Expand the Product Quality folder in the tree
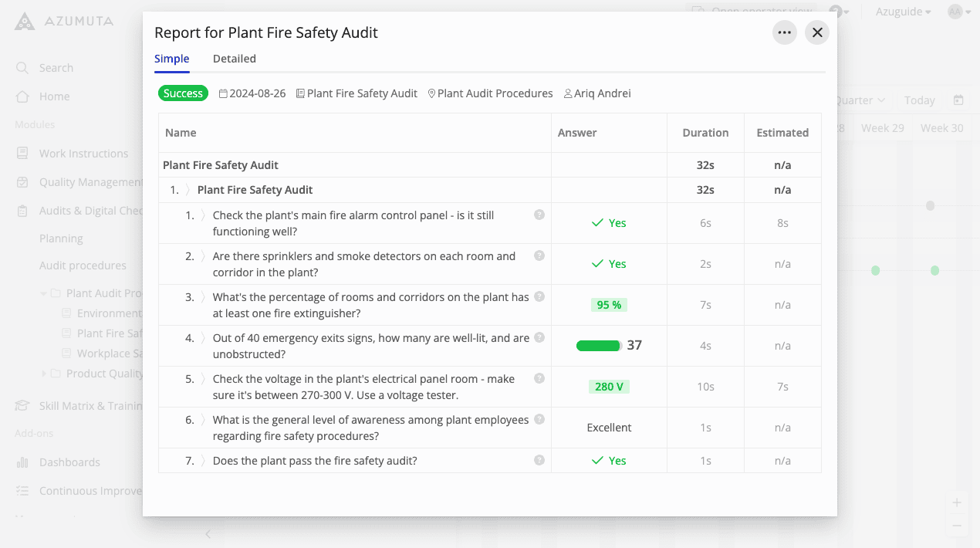Image resolution: width=980 pixels, height=548 pixels. (46, 373)
